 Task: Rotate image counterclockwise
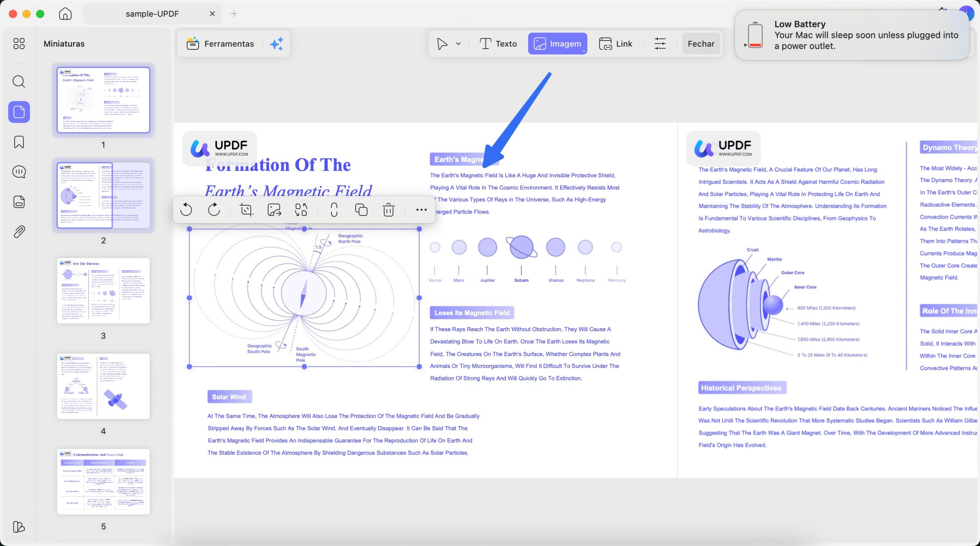pos(186,210)
